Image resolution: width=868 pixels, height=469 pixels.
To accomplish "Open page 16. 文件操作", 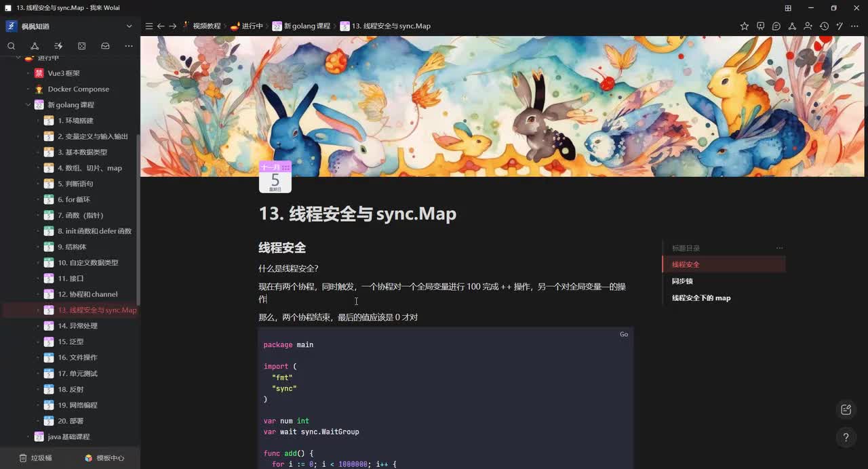I will [78, 357].
